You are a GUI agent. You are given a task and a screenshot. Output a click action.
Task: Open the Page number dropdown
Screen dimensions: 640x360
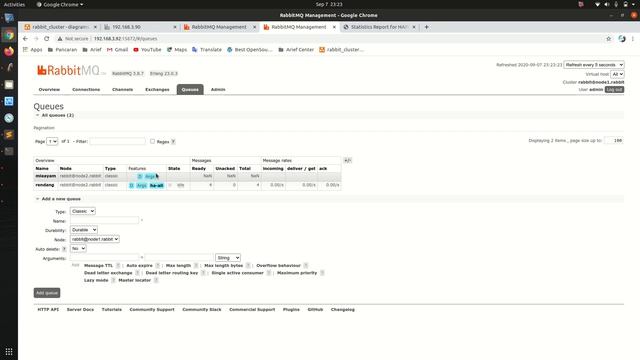tap(52, 141)
